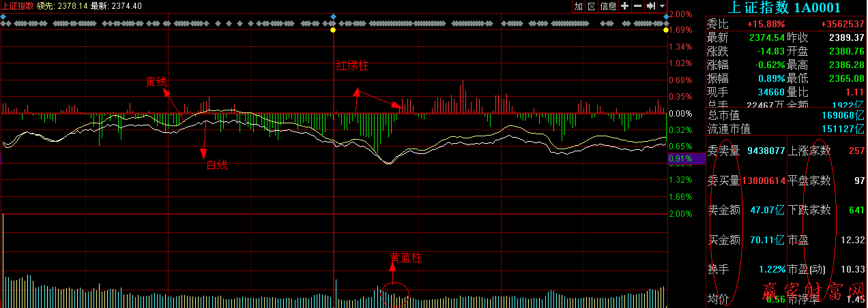Click the blue diamond marker above the middle vertical line
Screen dimensions: 868x308
tap(333, 16)
